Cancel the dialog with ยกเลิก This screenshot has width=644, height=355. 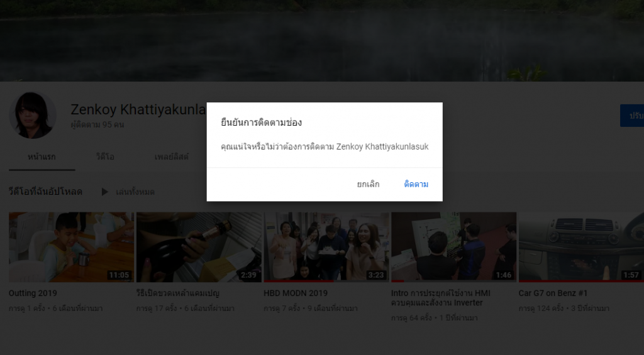pos(368,184)
